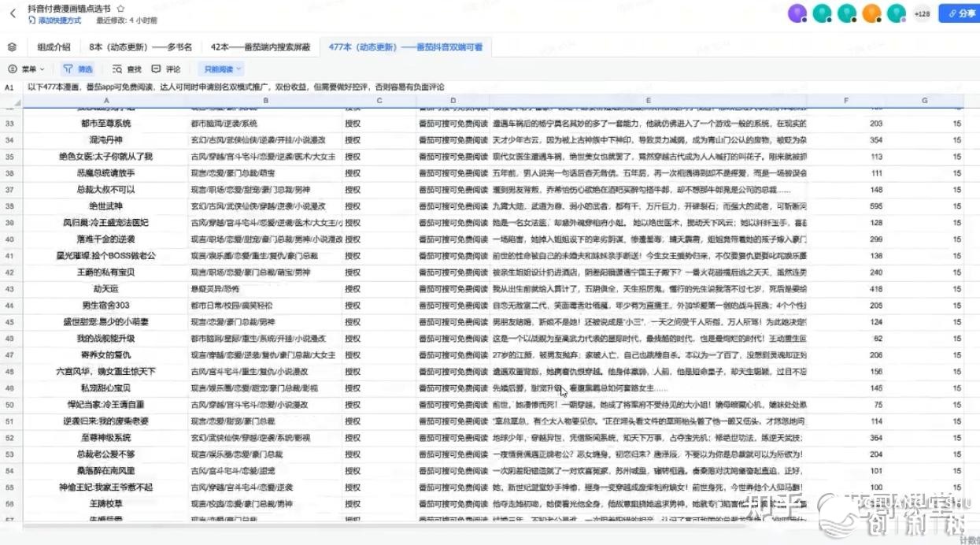Toggle the 筛选 filter button
This screenshot has width=980, height=545.
tap(78, 69)
